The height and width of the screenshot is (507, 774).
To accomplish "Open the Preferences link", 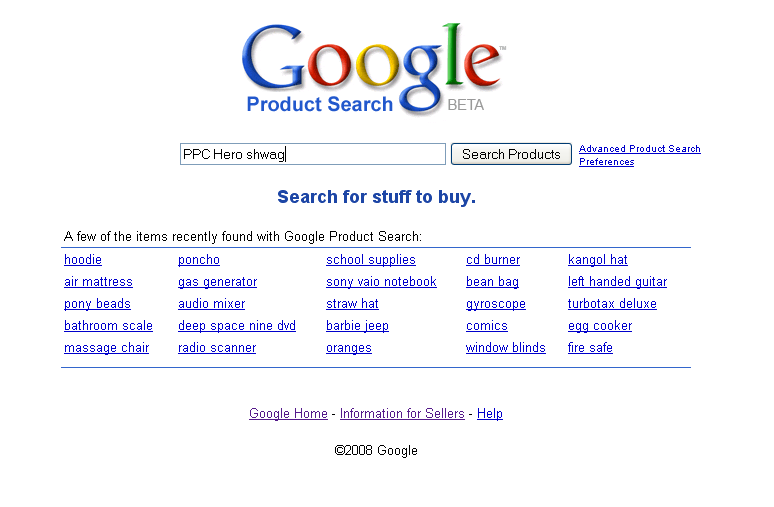I will coord(606,162).
